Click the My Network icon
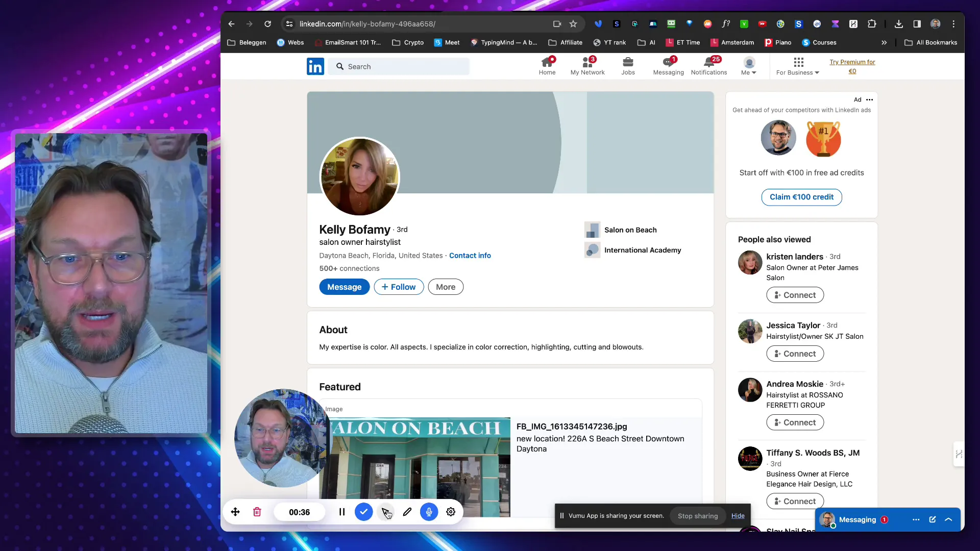 pyautogui.click(x=587, y=65)
